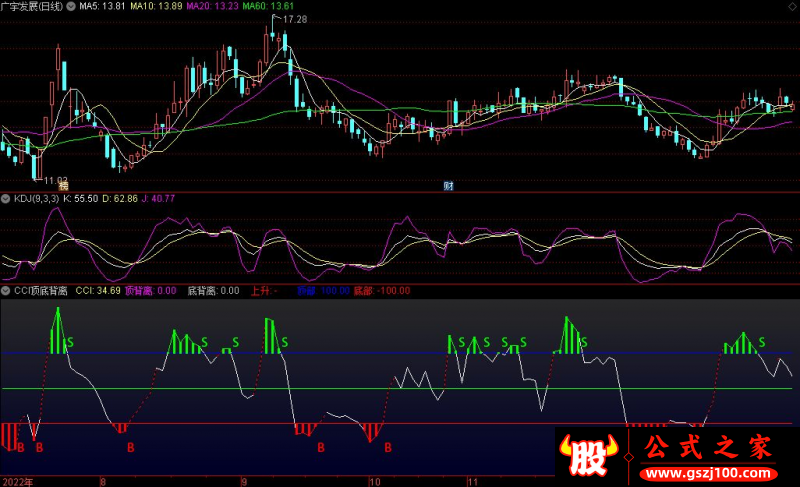
Task: Click the 11.02 low price label
Action: 54,179
